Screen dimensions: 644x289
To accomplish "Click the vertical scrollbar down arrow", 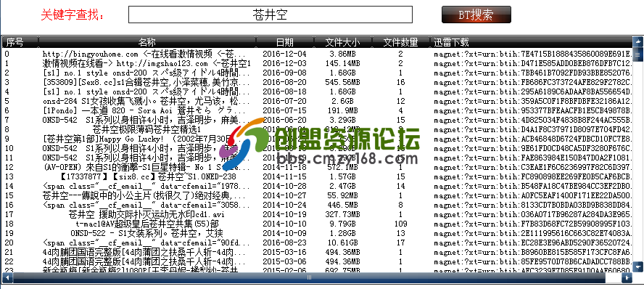I will pos(638,266).
